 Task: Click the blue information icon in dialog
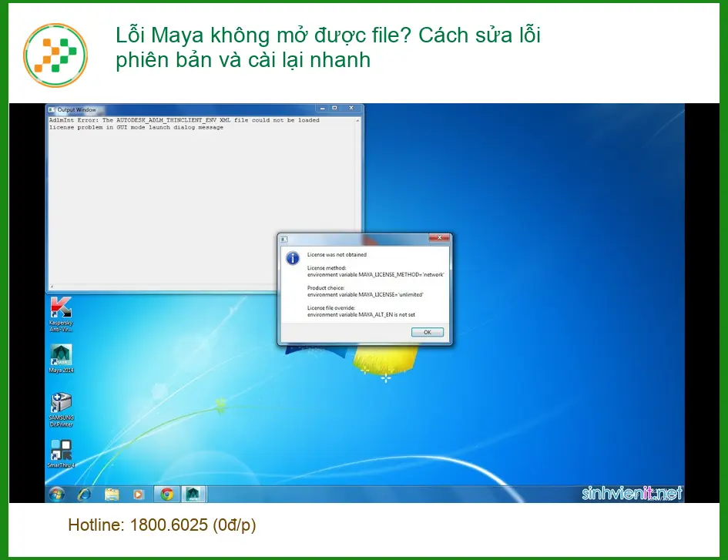click(293, 258)
